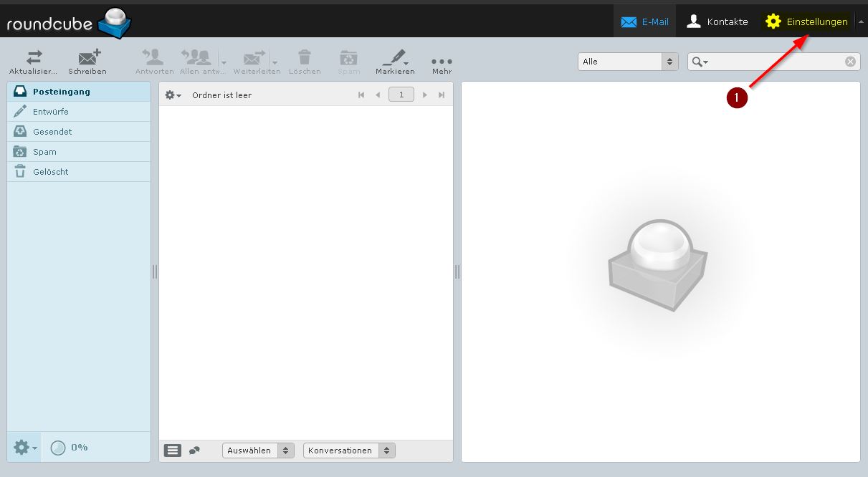Image resolution: width=868 pixels, height=477 pixels.
Task: Open the Konversationen dropdown
Action: pos(349,450)
